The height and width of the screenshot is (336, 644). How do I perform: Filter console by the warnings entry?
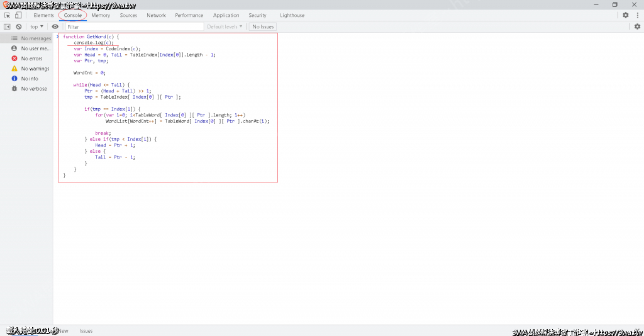[x=34, y=69]
